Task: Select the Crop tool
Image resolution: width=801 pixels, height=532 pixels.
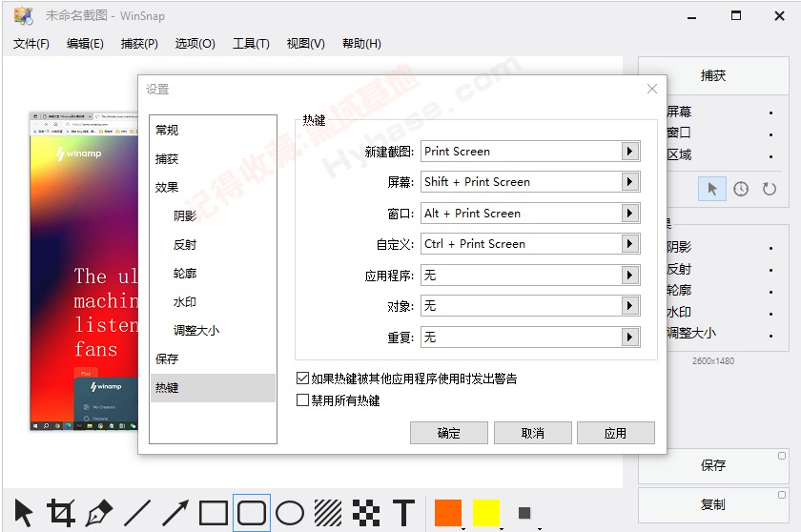Action: tap(61, 513)
